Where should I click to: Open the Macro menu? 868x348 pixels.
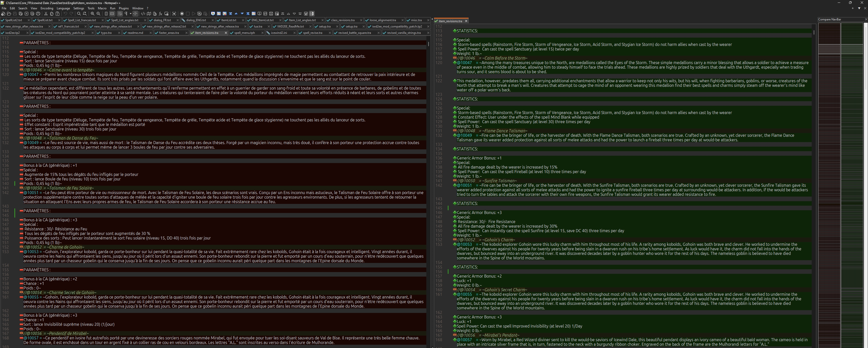[x=102, y=8]
